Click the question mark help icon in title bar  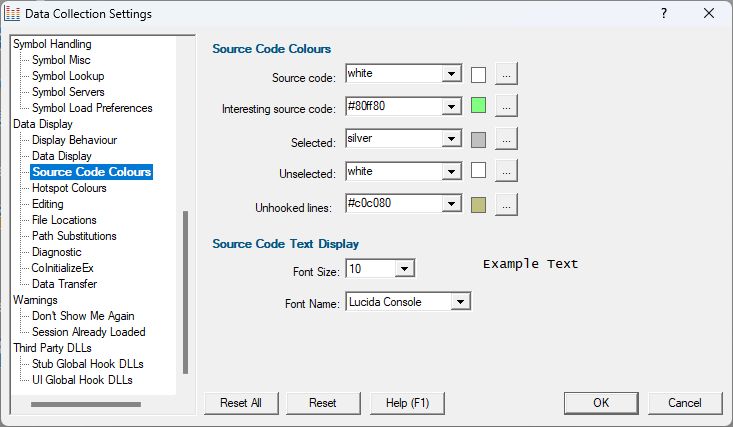664,13
